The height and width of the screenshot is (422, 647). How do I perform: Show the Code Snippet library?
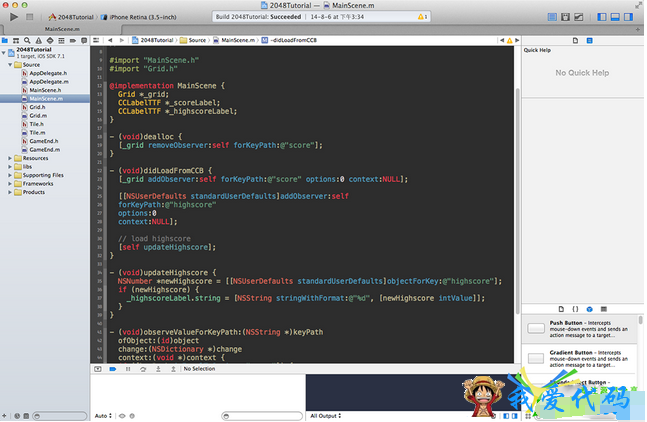click(575, 309)
